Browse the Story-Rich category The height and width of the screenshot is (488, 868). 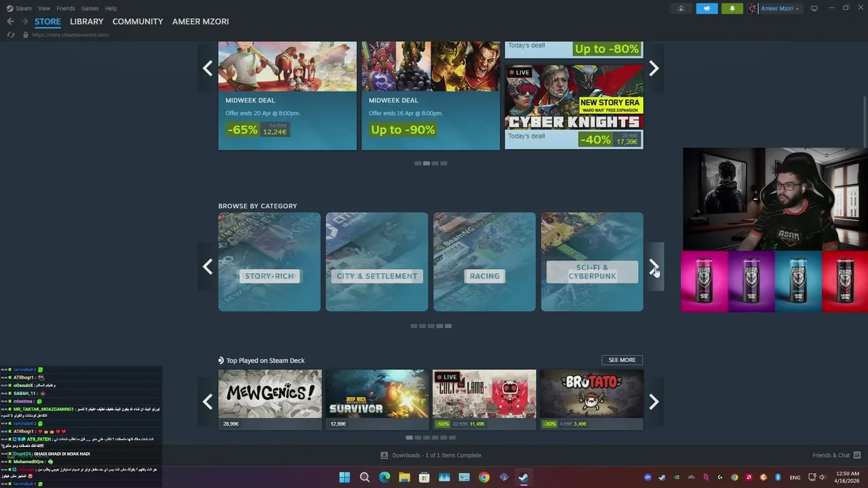pos(269,262)
